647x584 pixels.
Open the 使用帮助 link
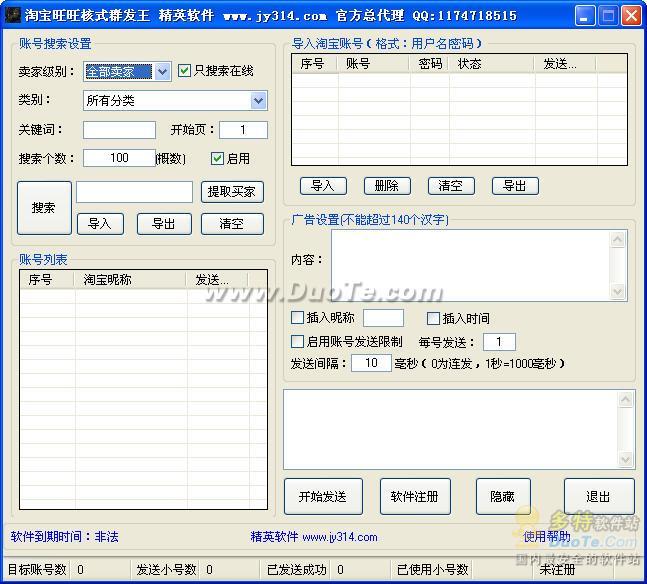point(547,537)
